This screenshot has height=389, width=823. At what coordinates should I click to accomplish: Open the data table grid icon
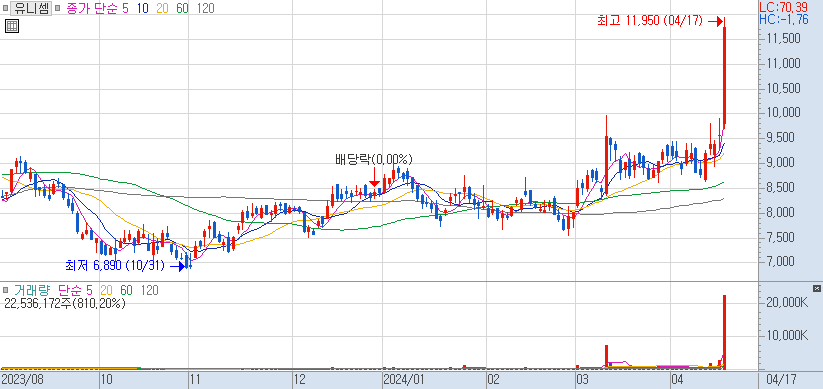12,26
